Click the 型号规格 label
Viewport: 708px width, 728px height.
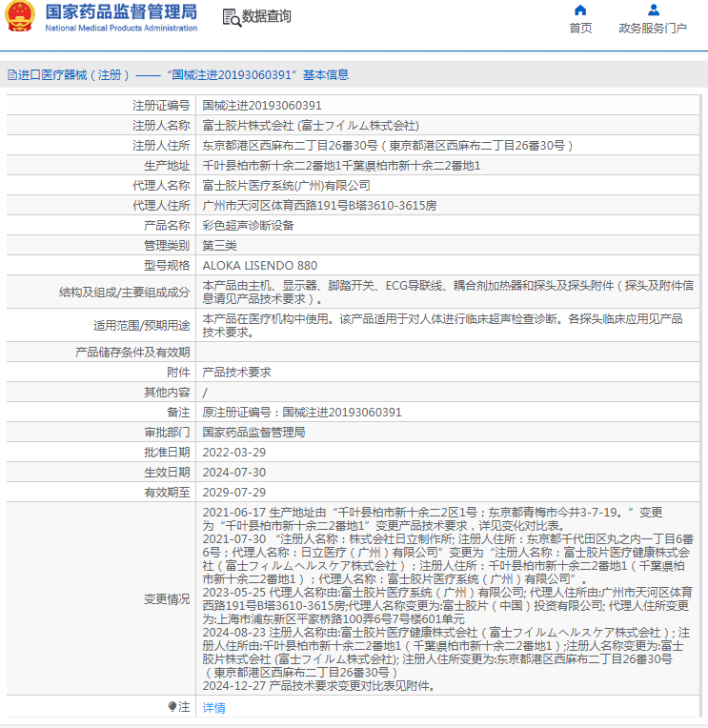(167, 265)
